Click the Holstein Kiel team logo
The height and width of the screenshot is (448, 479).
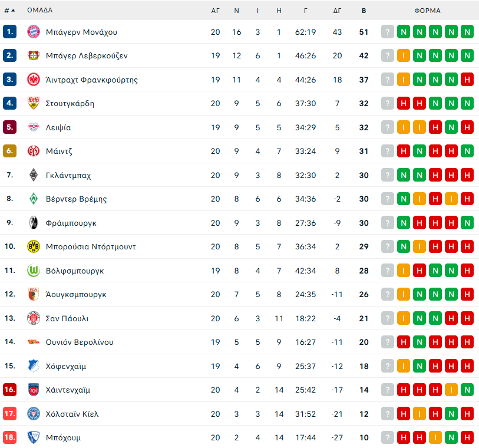(x=33, y=414)
